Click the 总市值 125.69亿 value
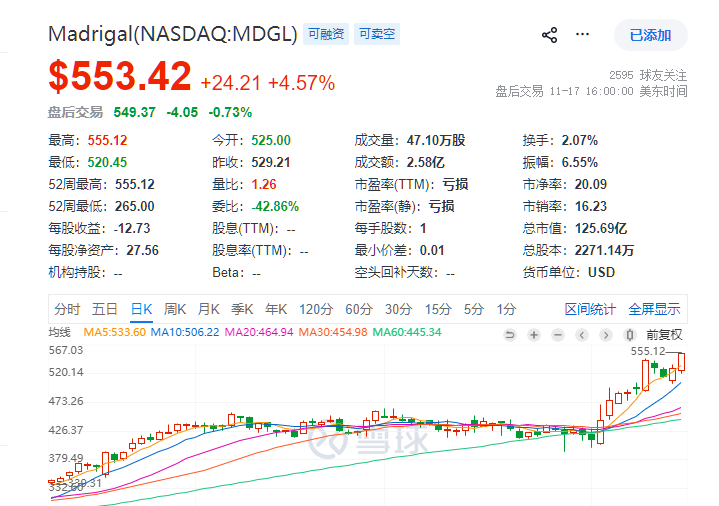 (601, 228)
